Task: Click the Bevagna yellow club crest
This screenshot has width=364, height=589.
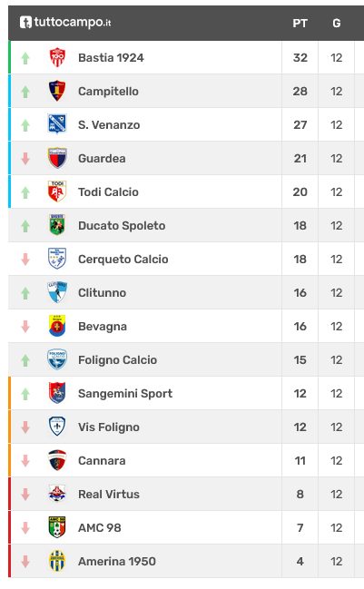Action: point(57,326)
